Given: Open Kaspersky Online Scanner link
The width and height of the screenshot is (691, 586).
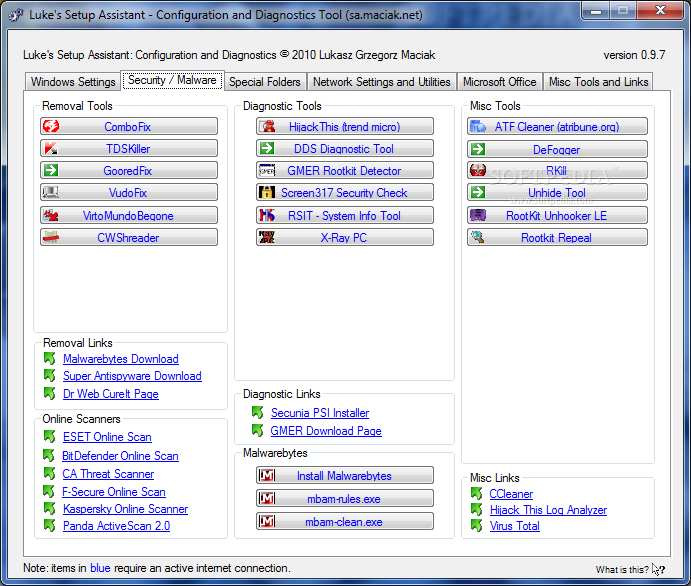Looking at the screenshot, I should click(x=125, y=509).
